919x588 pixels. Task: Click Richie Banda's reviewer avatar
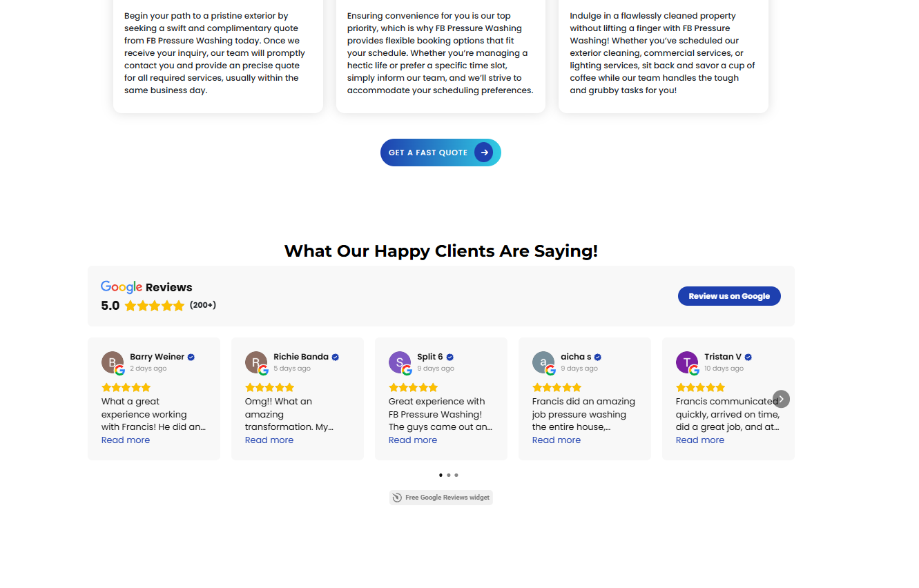click(x=256, y=362)
